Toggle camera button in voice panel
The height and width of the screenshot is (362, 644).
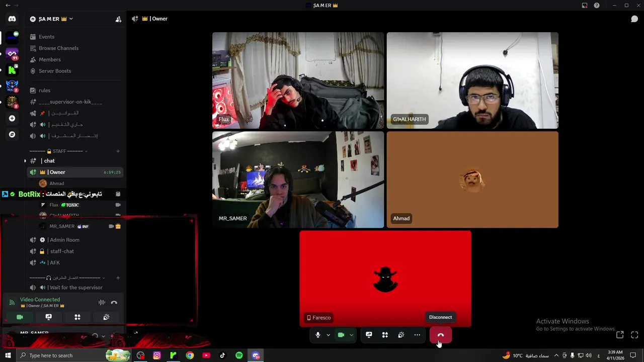pyautogui.click(x=20, y=317)
